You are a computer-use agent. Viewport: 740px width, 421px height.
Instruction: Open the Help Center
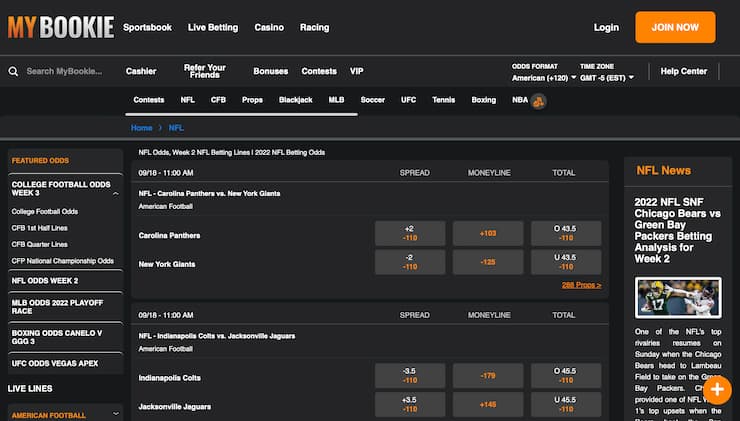pos(683,71)
